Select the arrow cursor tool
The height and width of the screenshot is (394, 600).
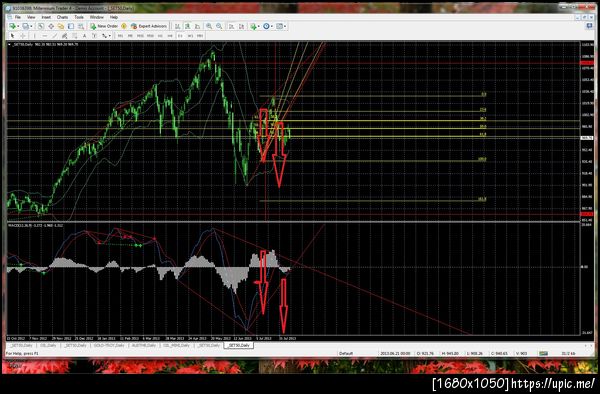[13, 36]
